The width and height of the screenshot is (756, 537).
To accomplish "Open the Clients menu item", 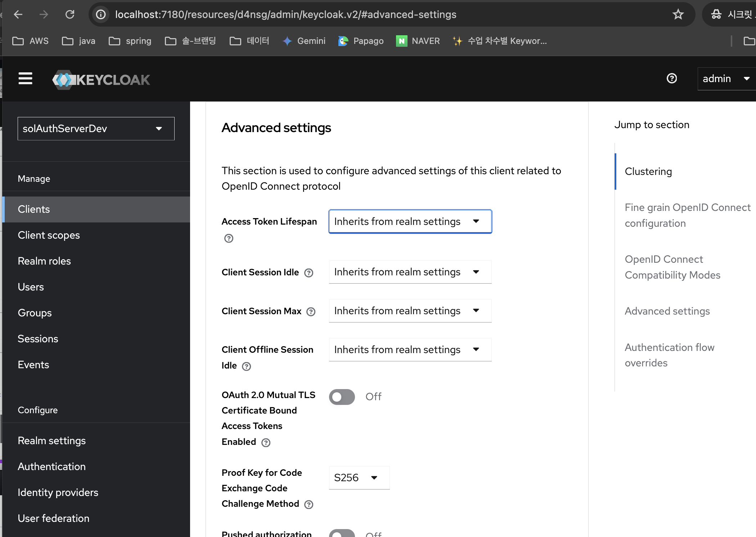I will pyautogui.click(x=34, y=209).
